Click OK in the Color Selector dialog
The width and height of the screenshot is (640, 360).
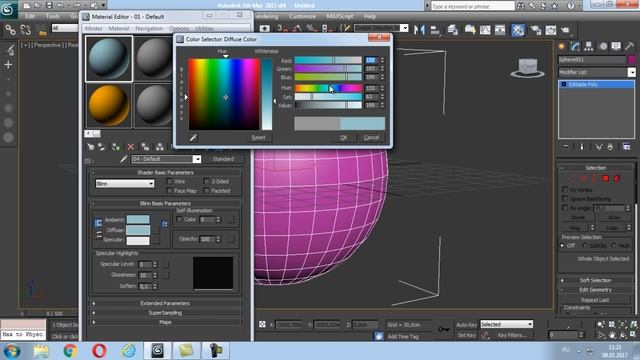(x=344, y=138)
